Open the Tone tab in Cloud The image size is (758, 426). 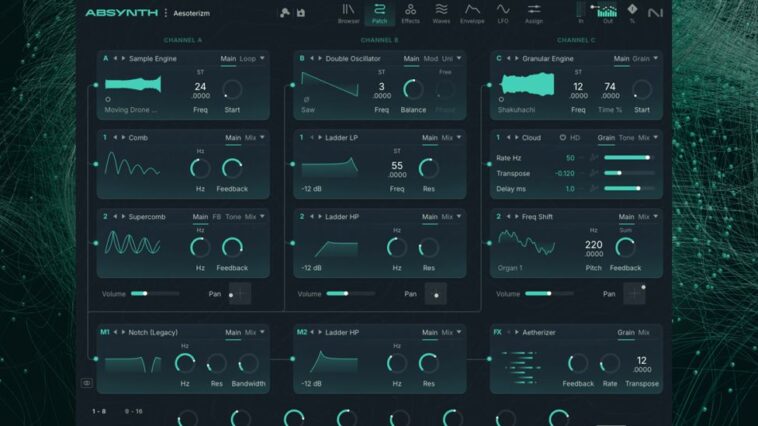pos(627,138)
